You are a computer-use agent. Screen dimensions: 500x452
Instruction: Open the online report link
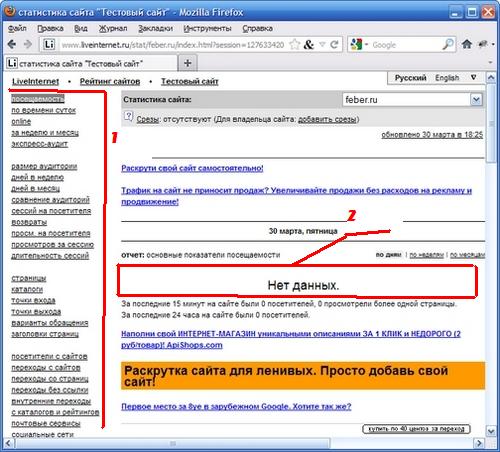pos(21,121)
